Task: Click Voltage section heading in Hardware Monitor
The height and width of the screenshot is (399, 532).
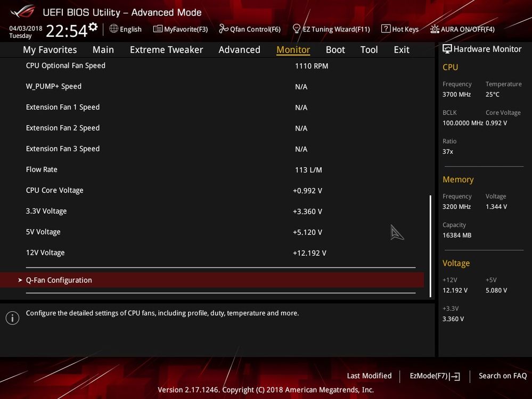Action: coord(456,263)
